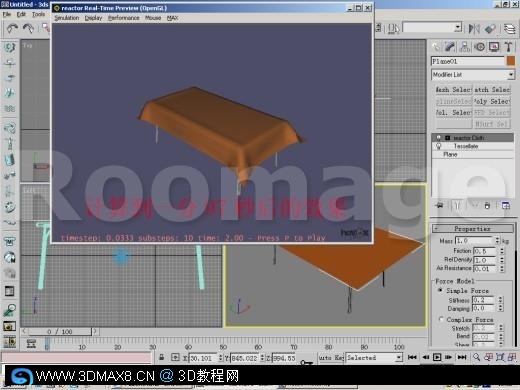Open mini curve editor icon by timeline

pyautogui.click(x=31, y=343)
